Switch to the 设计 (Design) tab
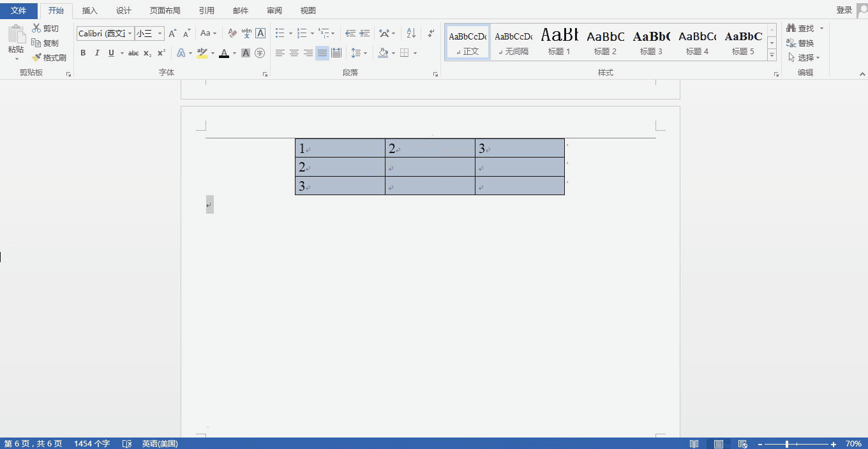The image size is (868, 449). click(x=124, y=10)
